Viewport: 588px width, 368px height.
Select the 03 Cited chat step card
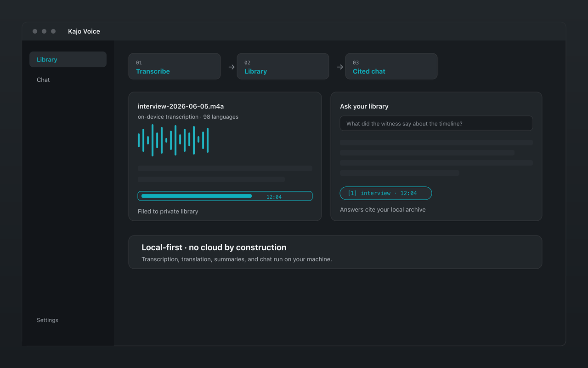[391, 66]
